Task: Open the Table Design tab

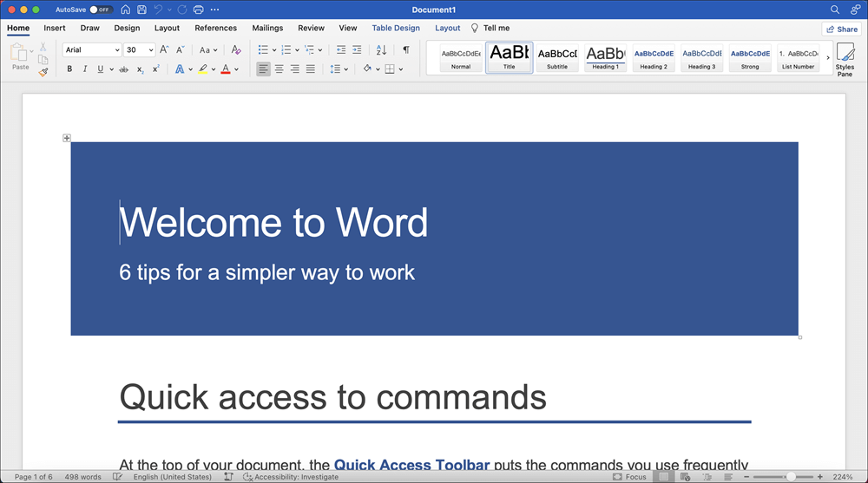Action: point(396,28)
